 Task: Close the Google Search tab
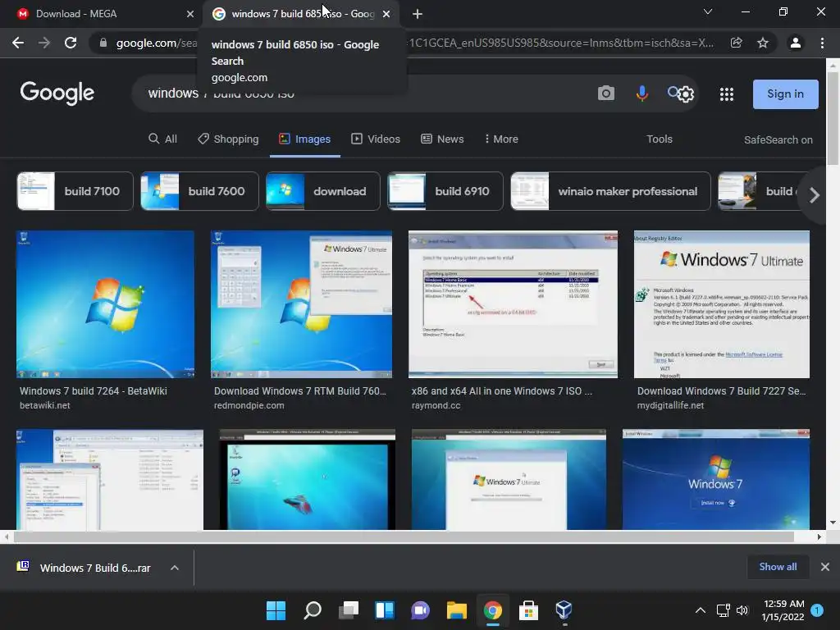click(386, 14)
